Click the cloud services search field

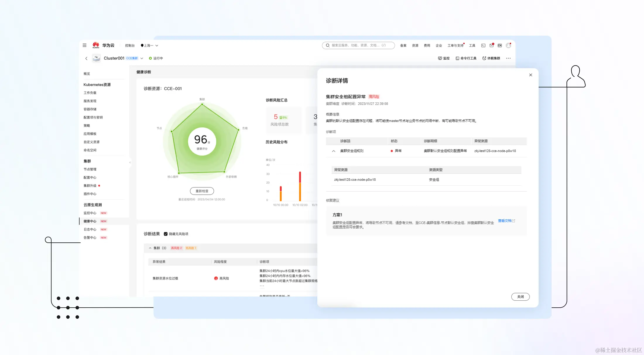tap(358, 45)
